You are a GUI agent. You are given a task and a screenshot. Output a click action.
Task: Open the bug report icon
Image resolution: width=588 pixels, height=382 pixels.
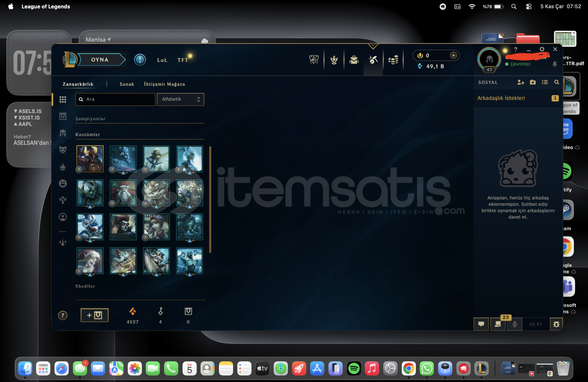click(556, 324)
